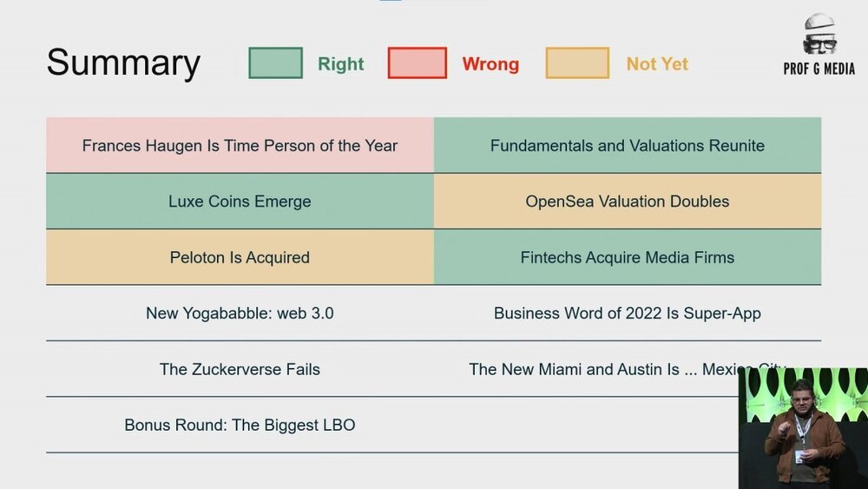
Task: Click The Zuckerverse Fails row
Action: pyautogui.click(x=240, y=369)
